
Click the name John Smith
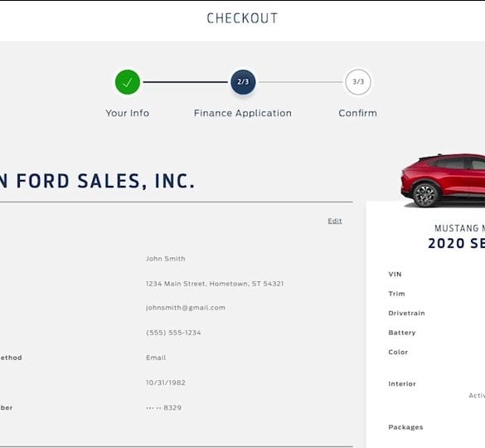[x=166, y=259]
